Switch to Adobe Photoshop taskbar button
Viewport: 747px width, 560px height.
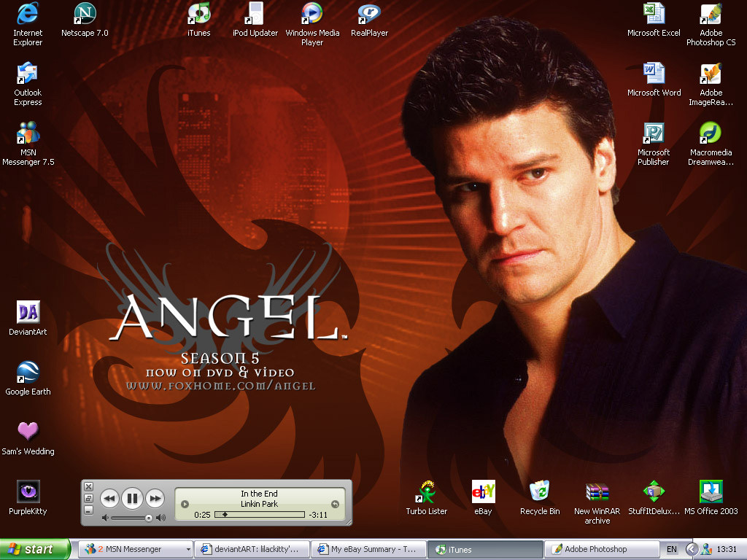pyautogui.click(x=601, y=549)
